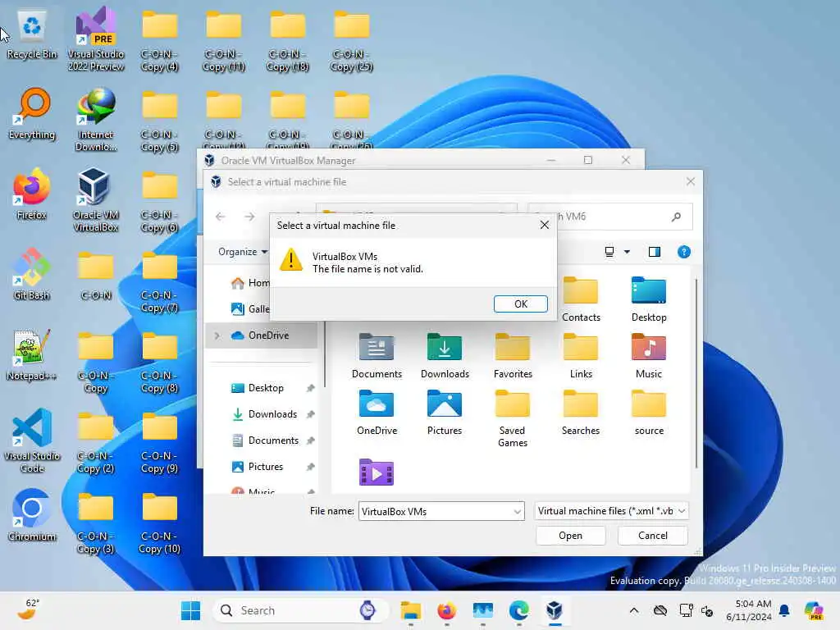Go back in the file dialog

click(220, 217)
